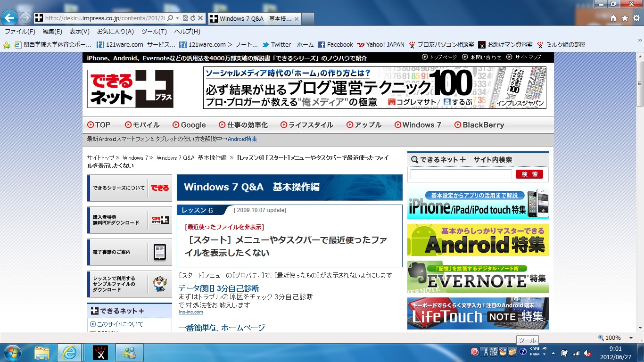Open Windows Start menu orb

tap(12, 353)
